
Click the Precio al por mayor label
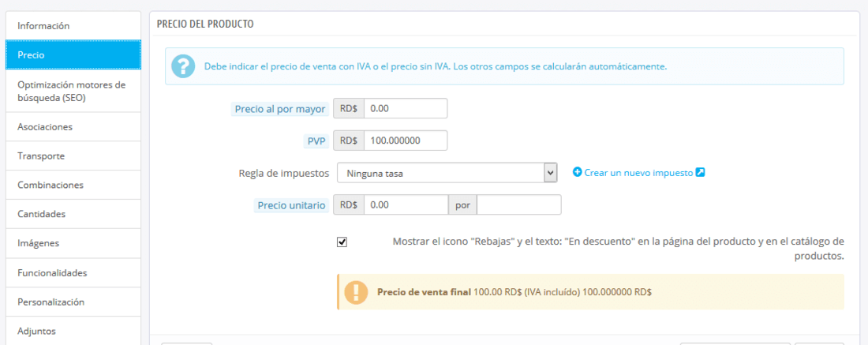(x=279, y=109)
